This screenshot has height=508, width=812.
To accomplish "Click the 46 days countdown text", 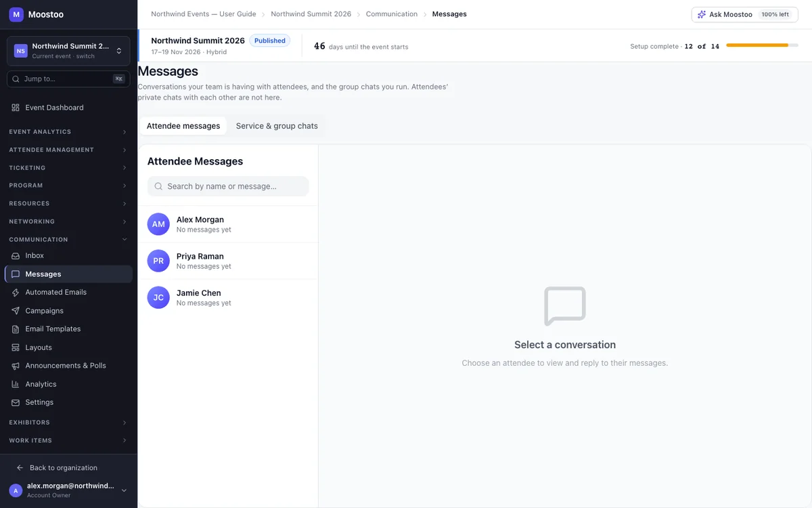I will [361, 46].
